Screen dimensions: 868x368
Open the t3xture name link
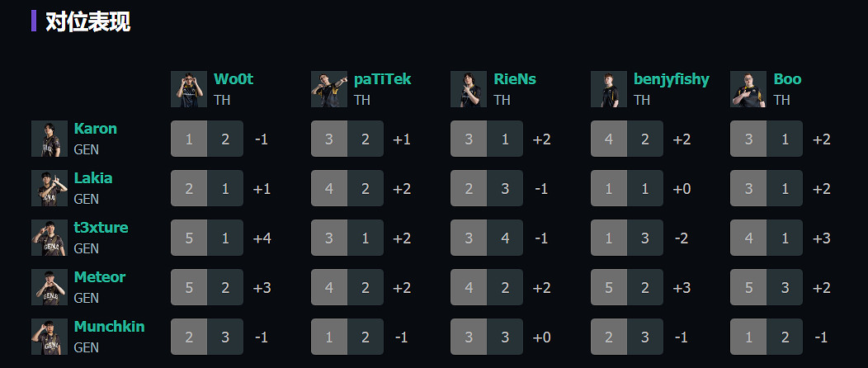(101, 228)
